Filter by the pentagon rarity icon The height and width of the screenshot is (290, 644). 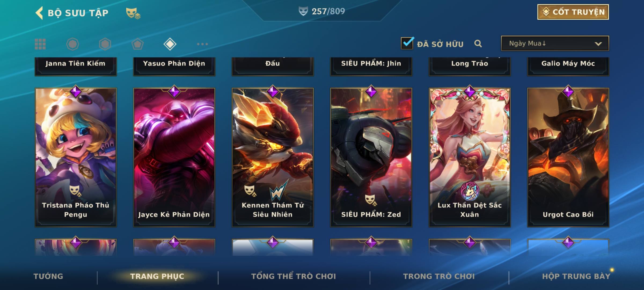point(137,44)
